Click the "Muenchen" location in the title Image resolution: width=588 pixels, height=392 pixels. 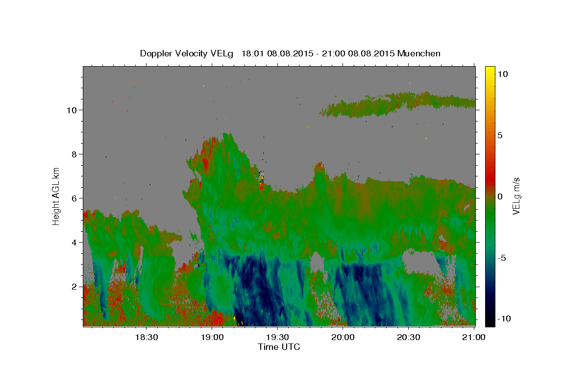(x=419, y=53)
